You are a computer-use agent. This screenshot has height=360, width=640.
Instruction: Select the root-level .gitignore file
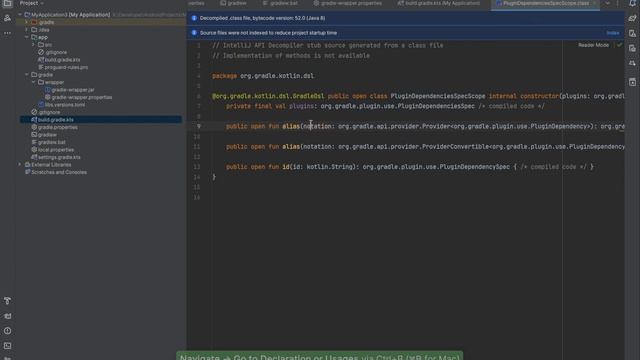pos(46,112)
